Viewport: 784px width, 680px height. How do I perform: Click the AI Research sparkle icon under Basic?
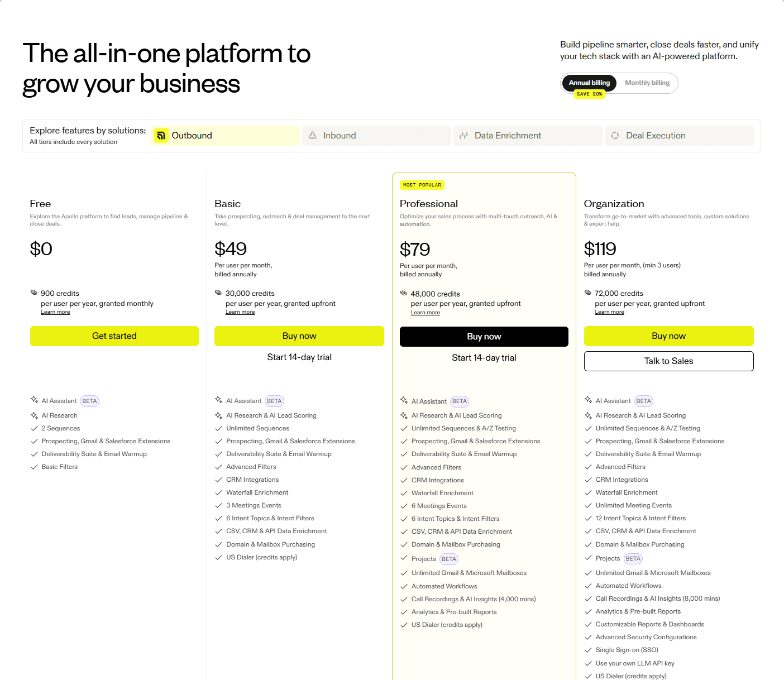(219, 415)
